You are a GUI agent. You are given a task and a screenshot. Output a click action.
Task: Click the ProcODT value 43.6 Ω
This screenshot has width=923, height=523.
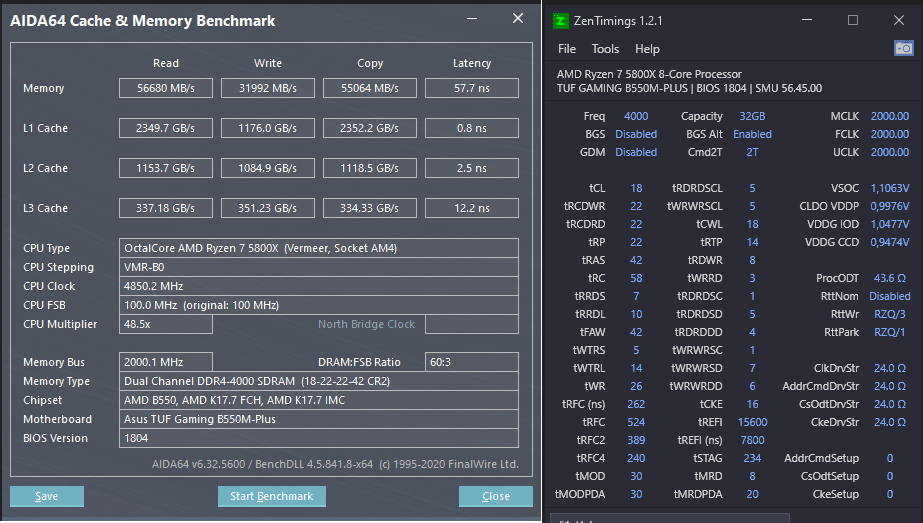click(x=890, y=278)
